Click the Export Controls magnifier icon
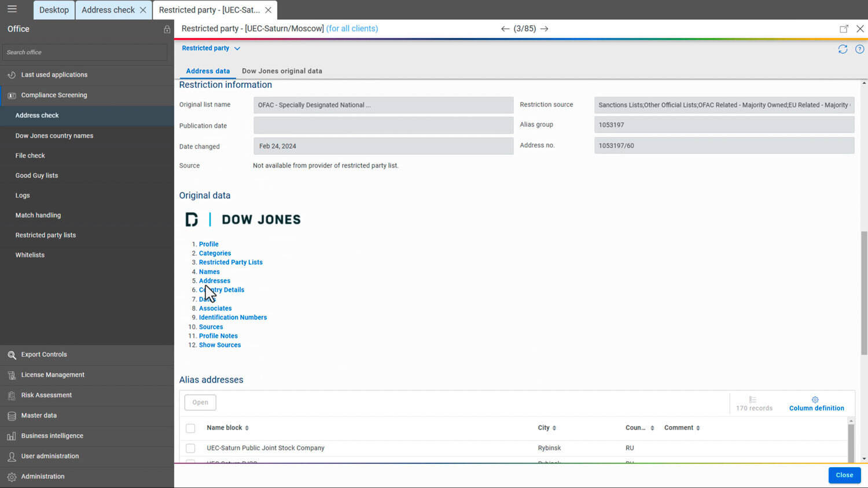 pos(12,355)
